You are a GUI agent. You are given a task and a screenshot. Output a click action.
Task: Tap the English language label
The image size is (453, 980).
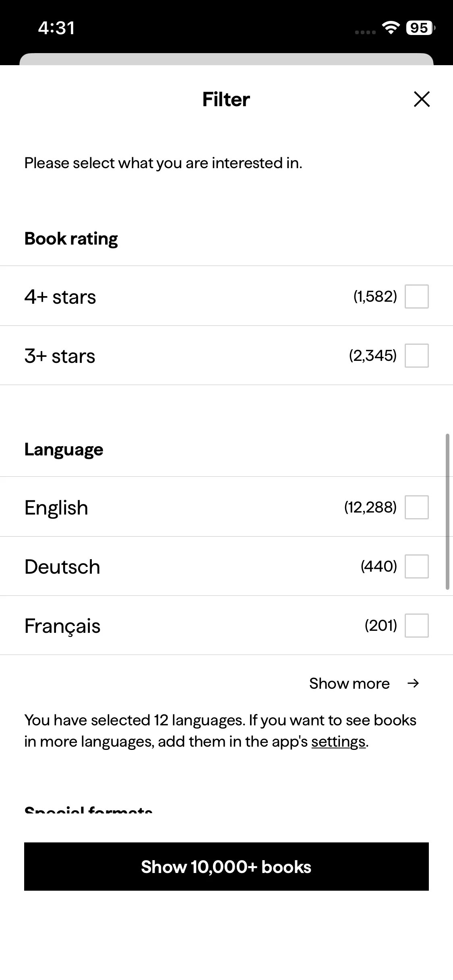coord(56,508)
